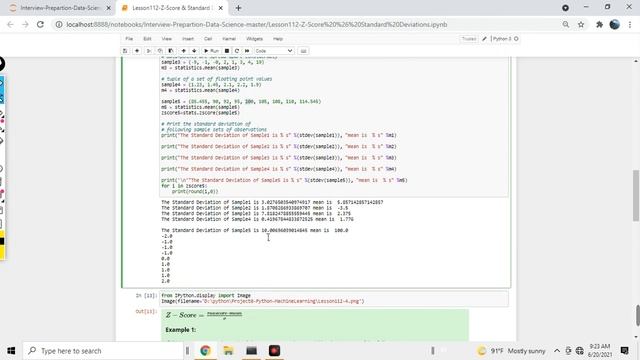Open a new browser tab
Viewport: 640px width, 360px height.
pyautogui.click(x=238, y=8)
